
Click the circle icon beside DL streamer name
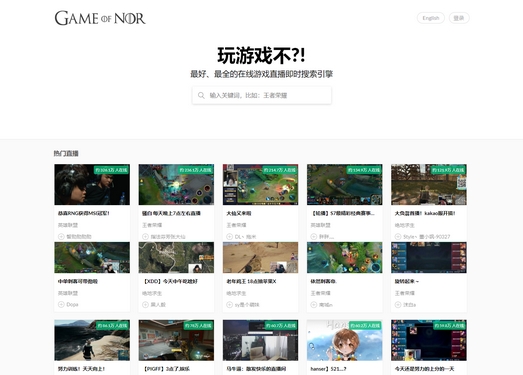point(229,237)
